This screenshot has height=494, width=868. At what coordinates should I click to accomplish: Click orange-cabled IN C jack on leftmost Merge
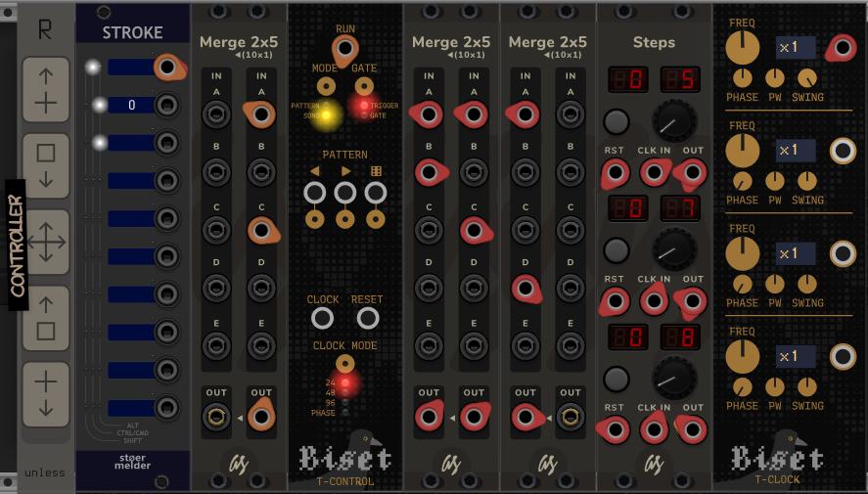(x=260, y=230)
